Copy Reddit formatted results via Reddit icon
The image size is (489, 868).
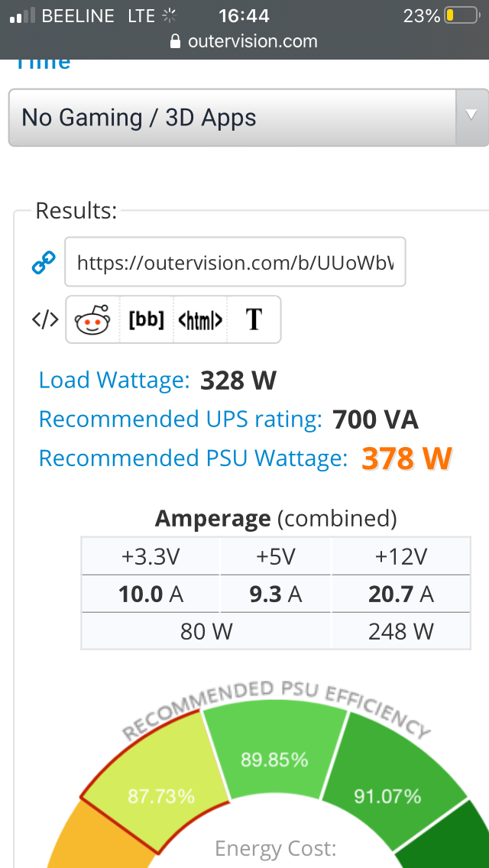coord(92,319)
